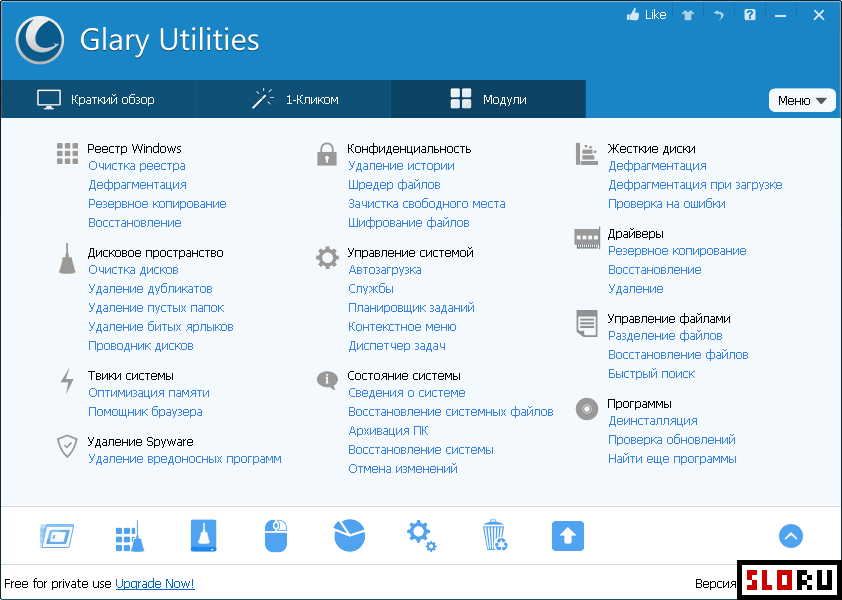Screen dimensions: 842x600
Task: Open Отмена изменений
Action: coord(403,469)
